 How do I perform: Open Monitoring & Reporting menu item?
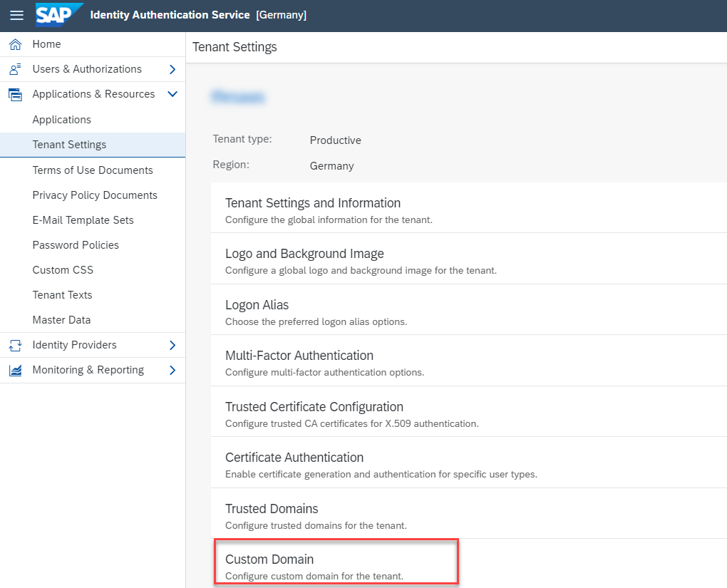tap(93, 370)
